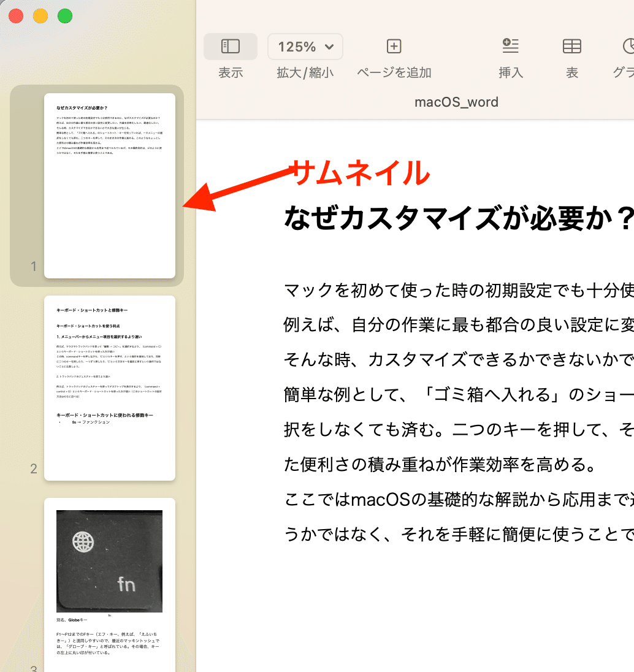Viewport: 634px width, 672px height.
Task: Maximize the window with the green button
Action: click(x=65, y=17)
